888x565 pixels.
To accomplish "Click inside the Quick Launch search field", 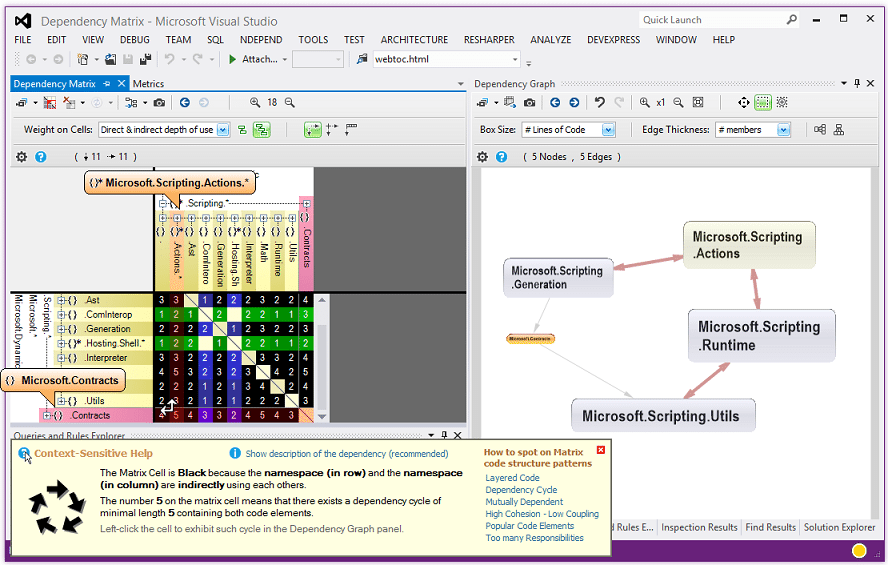I will pos(711,20).
